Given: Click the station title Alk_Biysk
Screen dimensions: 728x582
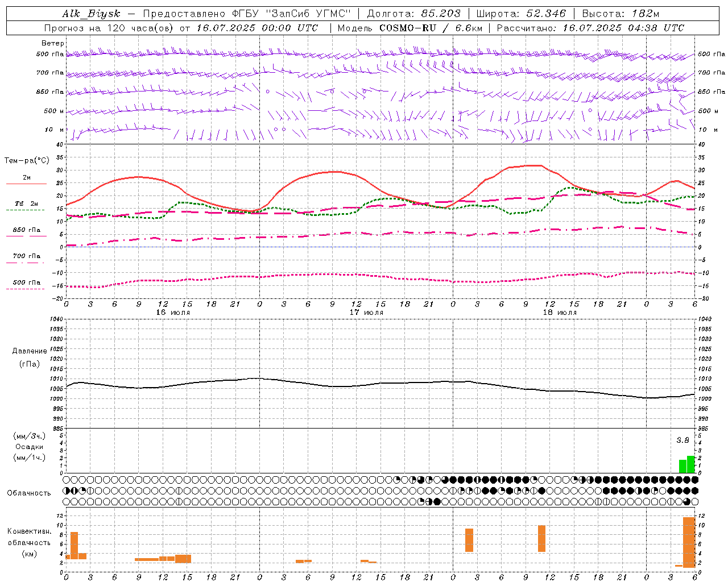Looking at the screenshot, I should (91, 14).
